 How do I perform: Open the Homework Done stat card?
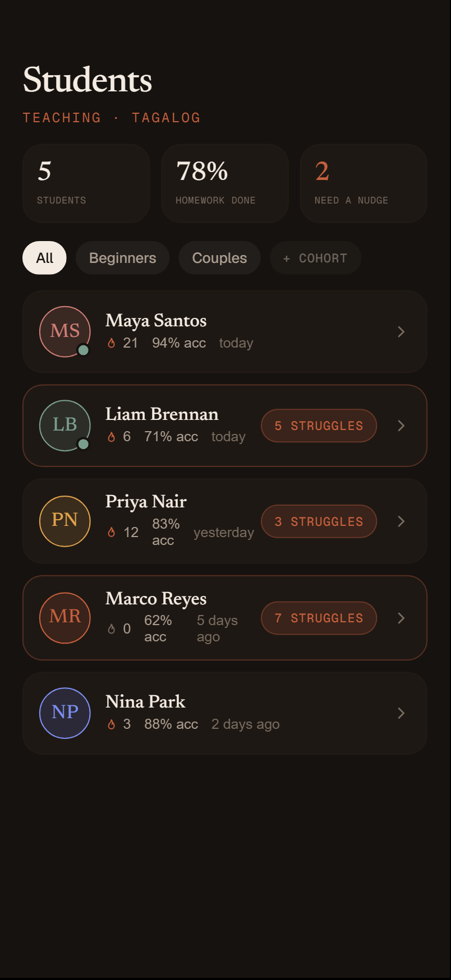[225, 183]
